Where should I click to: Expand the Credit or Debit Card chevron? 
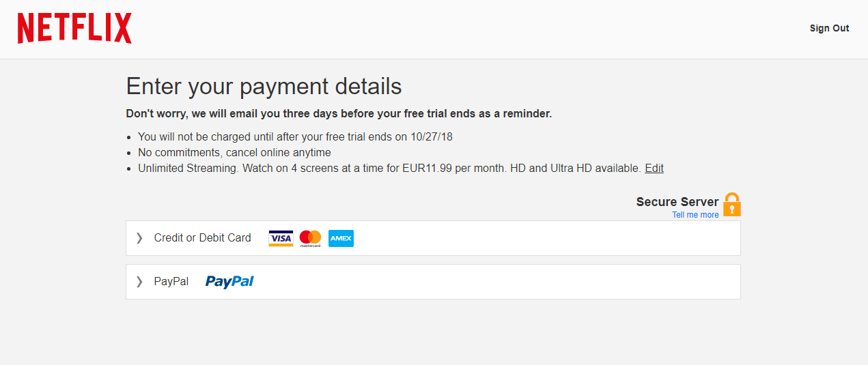coord(139,237)
